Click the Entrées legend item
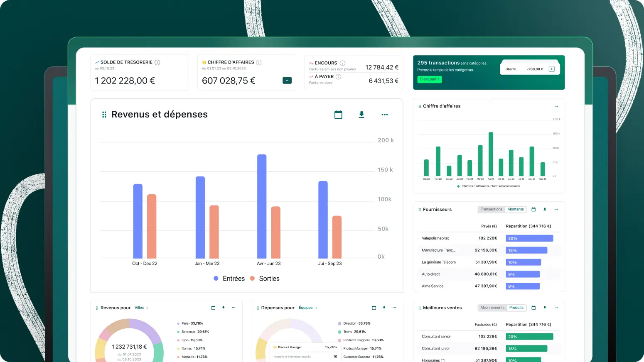 click(x=229, y=279)
